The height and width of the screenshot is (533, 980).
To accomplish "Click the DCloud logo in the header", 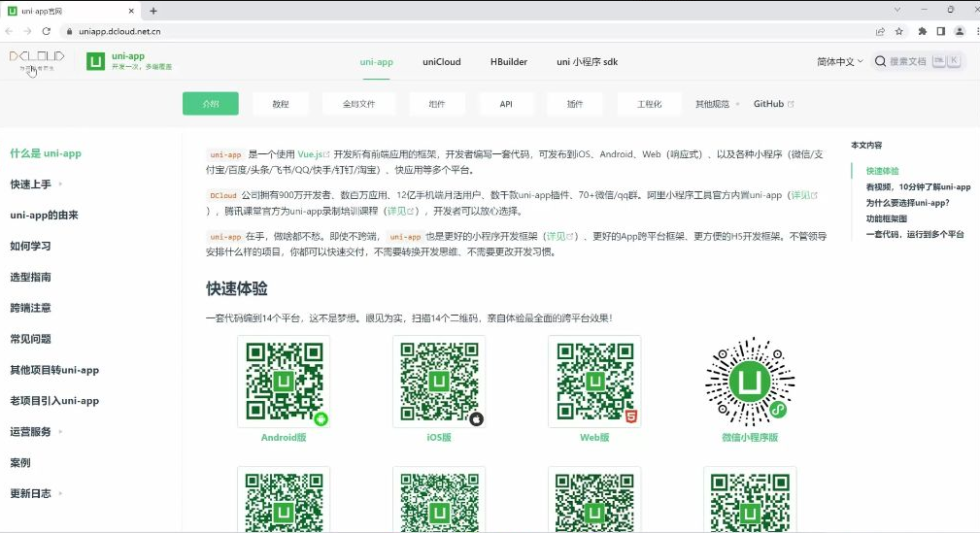I will 36,59.
